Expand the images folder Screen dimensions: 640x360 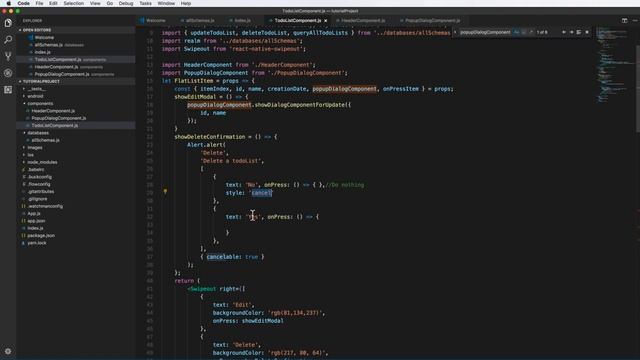click(x=35, y=148)
